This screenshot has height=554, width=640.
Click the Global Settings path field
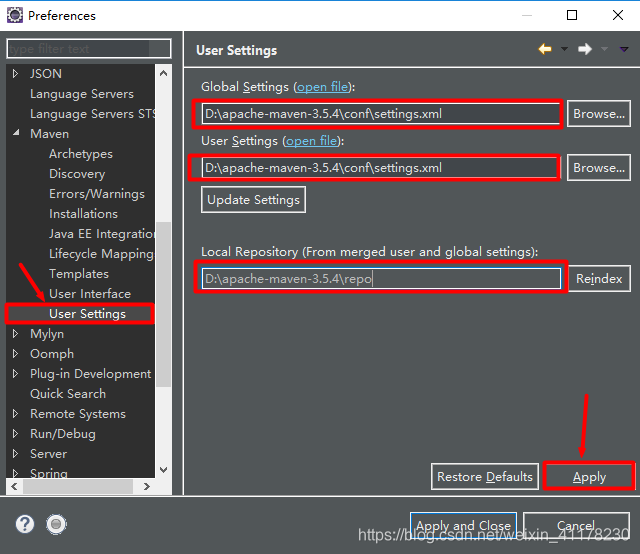381,114
